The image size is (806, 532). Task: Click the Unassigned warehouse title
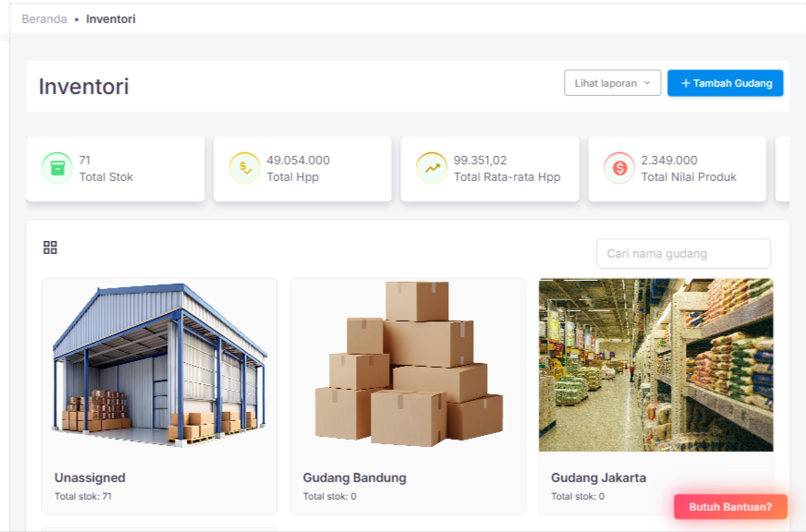coord(90,478)
